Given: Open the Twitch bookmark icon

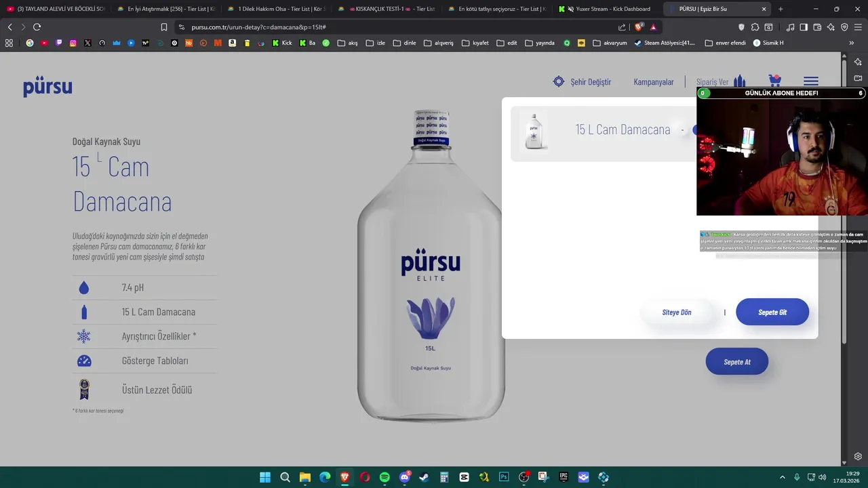Looking at the screenshot, I should 59,43.
